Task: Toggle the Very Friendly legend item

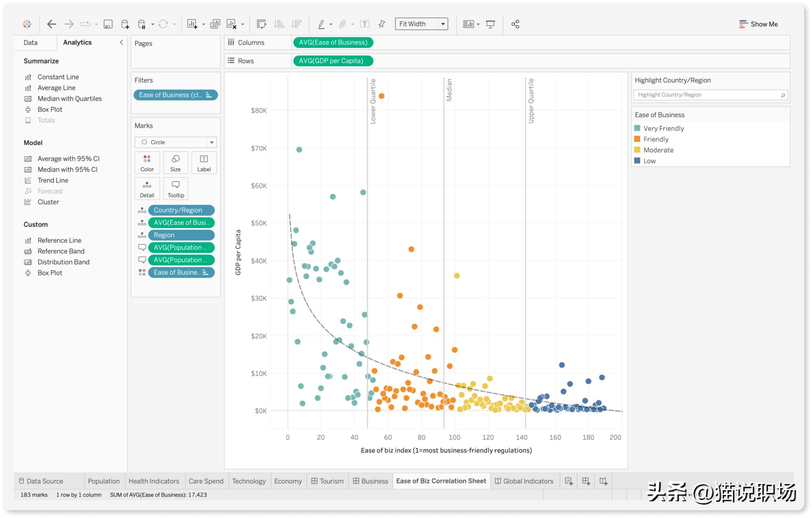Action: (663, 128)
